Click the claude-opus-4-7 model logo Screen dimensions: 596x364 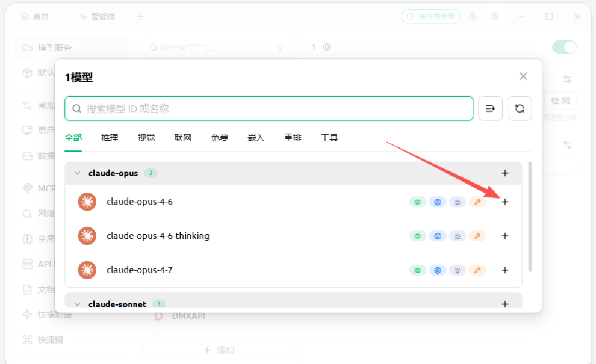(87, 270)
